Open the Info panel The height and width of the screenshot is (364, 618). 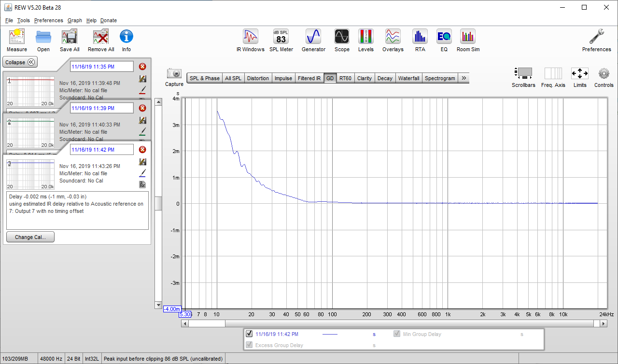tap(126, 41)
